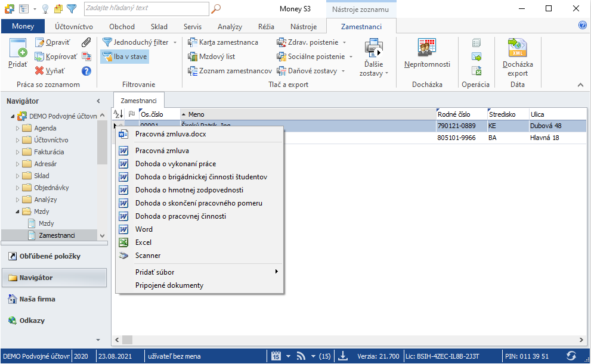Click the search text field
Viewport: 591px width, 364px height.
pos(147,8)
